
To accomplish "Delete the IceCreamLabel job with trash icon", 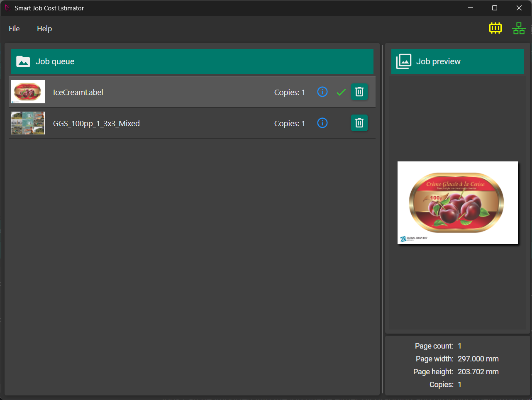I will coord(359,92).
